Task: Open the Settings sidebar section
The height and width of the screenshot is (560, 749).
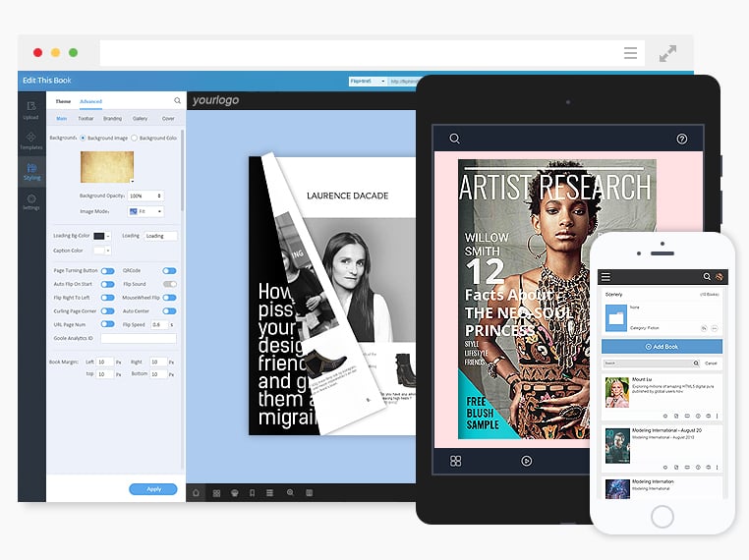Action: click(31, 201)
